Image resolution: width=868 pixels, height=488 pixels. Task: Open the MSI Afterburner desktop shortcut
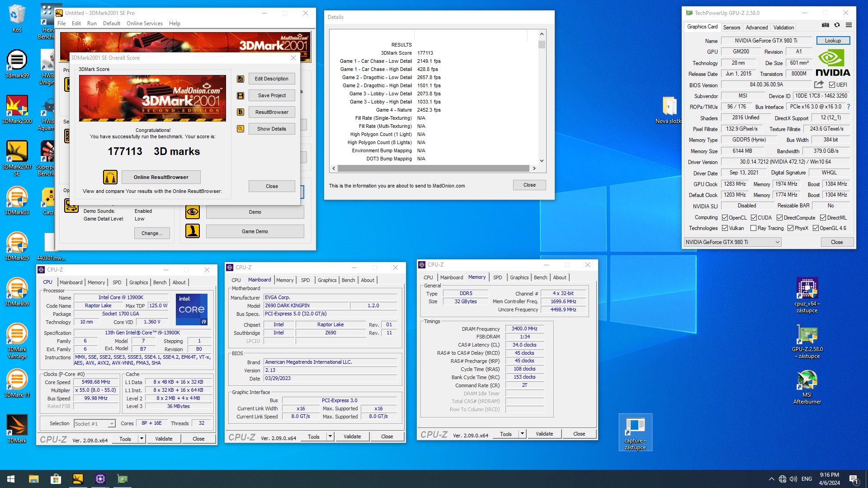tap(807, 387)
